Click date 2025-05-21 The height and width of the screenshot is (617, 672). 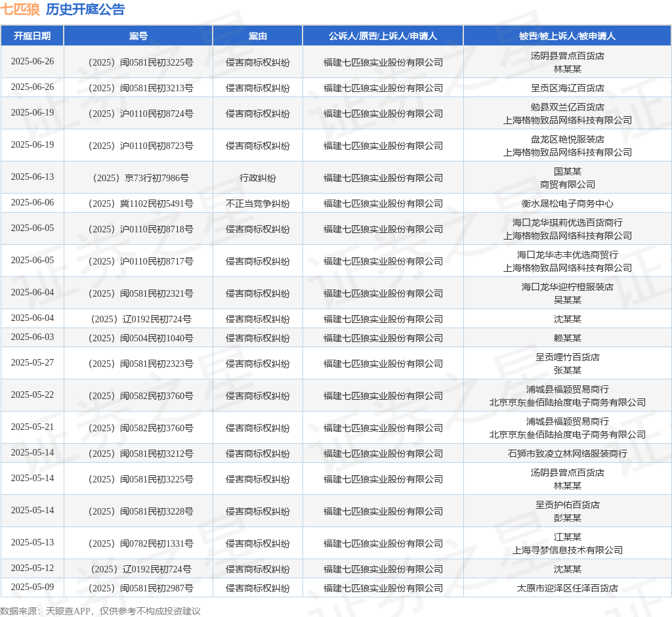click(33, 427)
